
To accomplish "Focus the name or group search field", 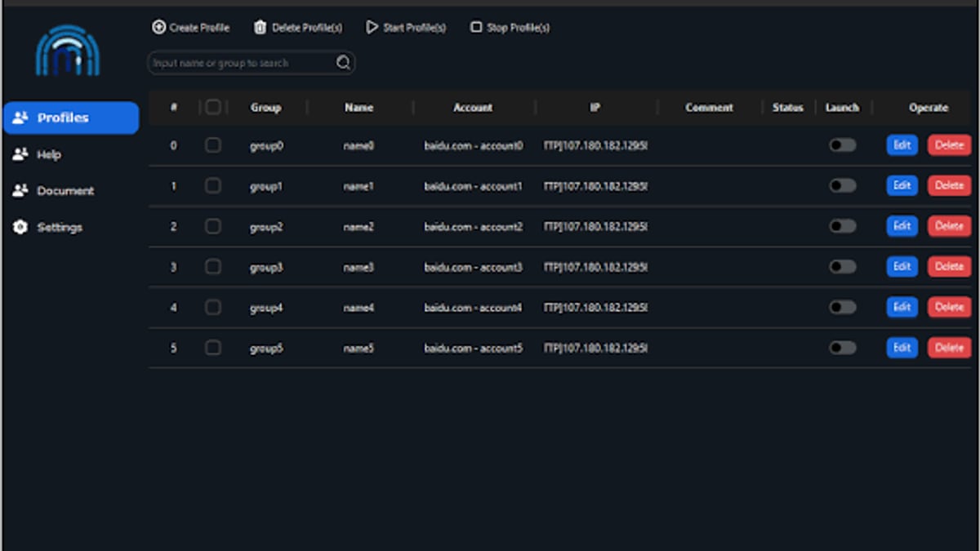I will (251, 63).
